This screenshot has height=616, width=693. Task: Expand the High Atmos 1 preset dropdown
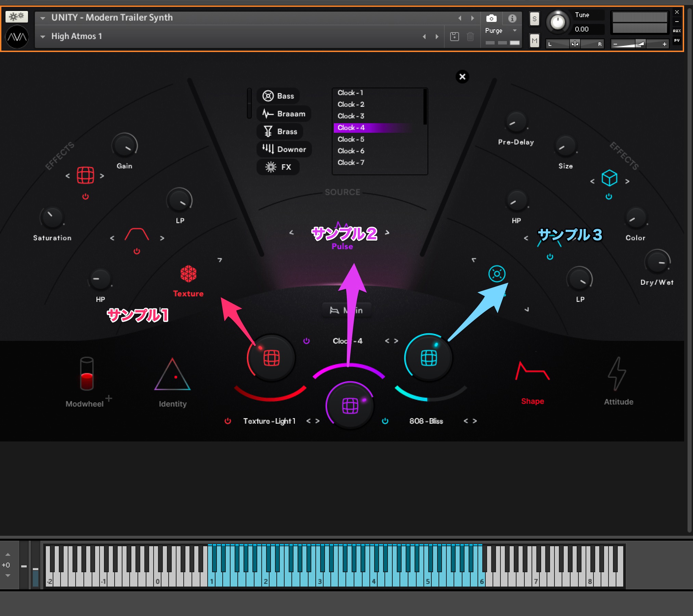(x=43, y=37)
